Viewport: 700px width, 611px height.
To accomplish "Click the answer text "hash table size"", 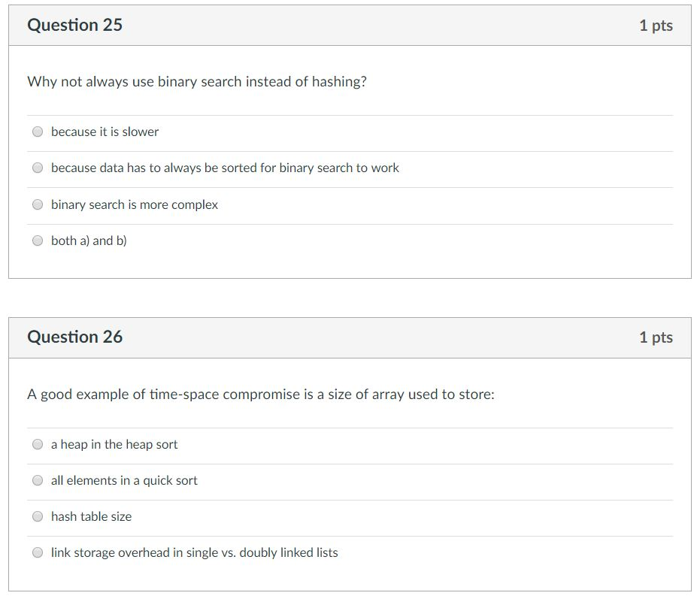I will (90, 516).
